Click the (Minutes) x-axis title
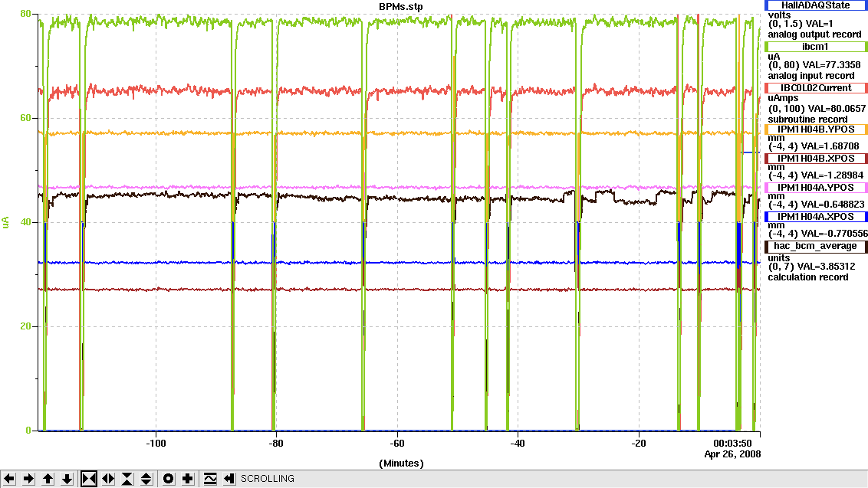Screen dimensions: 868x488 point(401,463)
